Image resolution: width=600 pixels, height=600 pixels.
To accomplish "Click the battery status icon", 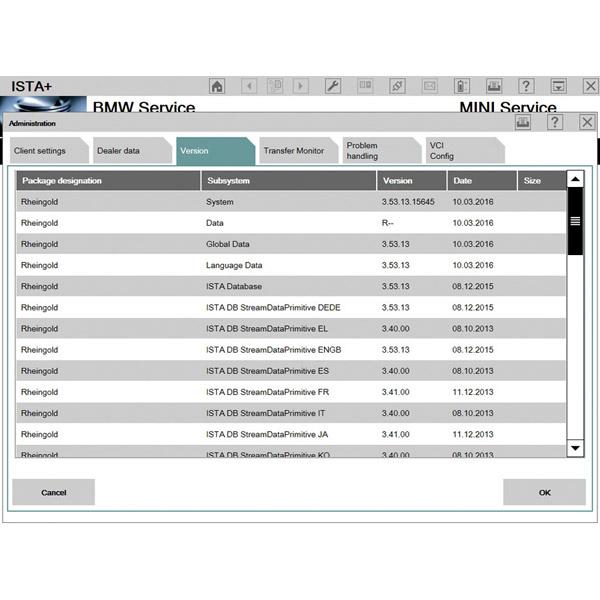I will tap(462, 86).
